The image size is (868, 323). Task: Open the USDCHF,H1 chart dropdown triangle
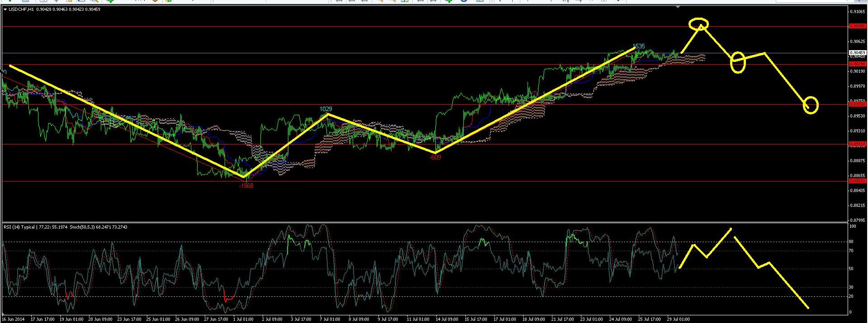[x=5, y=9]
